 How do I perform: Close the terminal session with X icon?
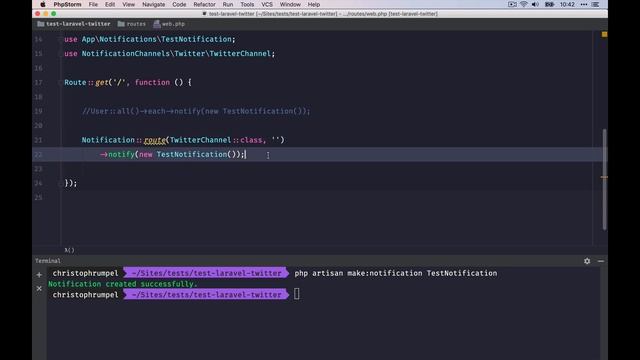pyautogui.click(x=39, y=289)
